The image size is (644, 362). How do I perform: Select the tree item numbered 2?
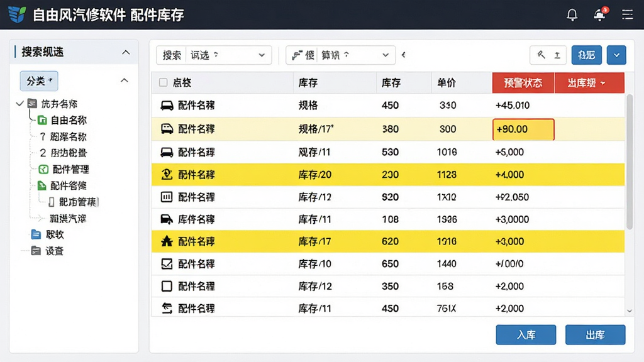coord(64,153)
